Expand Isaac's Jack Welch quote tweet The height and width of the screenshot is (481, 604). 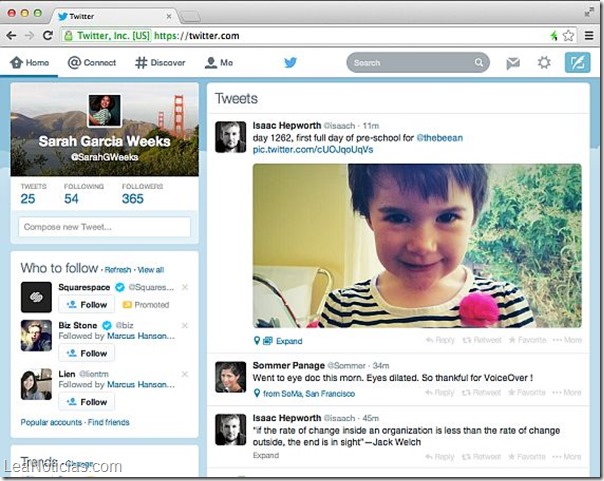(x=266, y=455)
